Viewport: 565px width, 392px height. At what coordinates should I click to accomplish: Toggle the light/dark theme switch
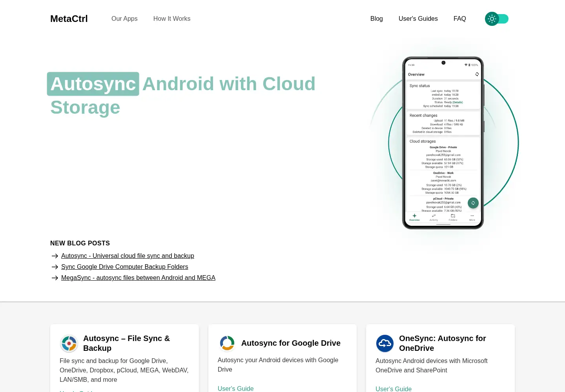pyautogui.click(x=497, y=19)
